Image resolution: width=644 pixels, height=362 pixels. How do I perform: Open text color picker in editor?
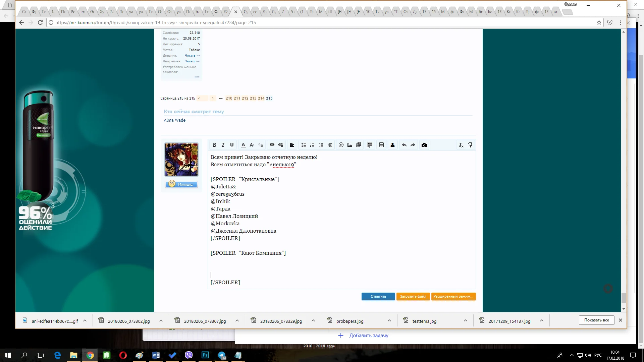point(243,145)
